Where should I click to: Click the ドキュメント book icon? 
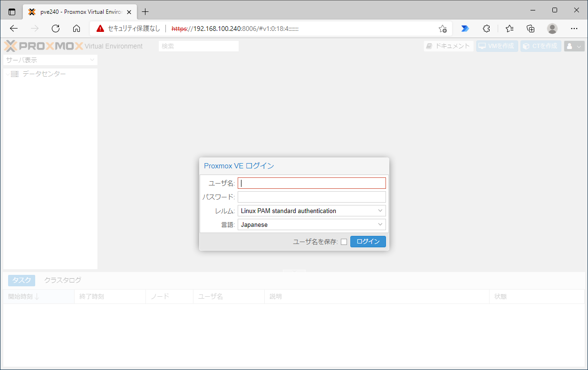[430, 46]
